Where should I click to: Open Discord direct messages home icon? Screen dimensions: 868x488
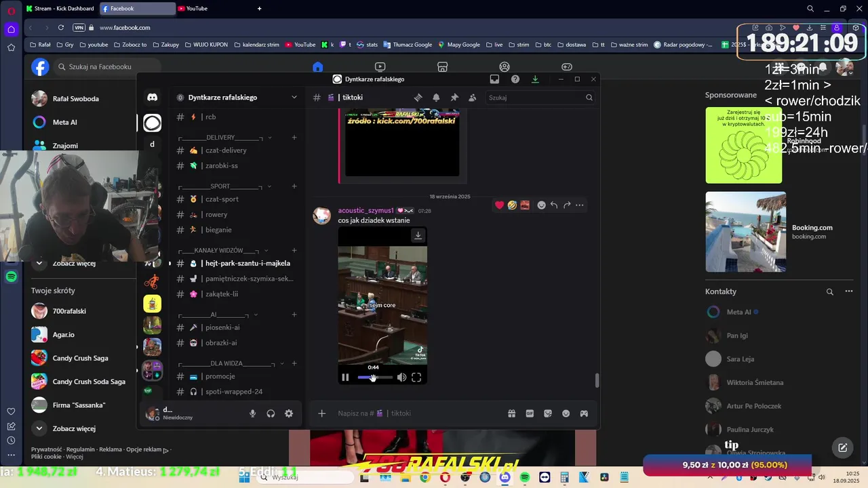[153, 98]
